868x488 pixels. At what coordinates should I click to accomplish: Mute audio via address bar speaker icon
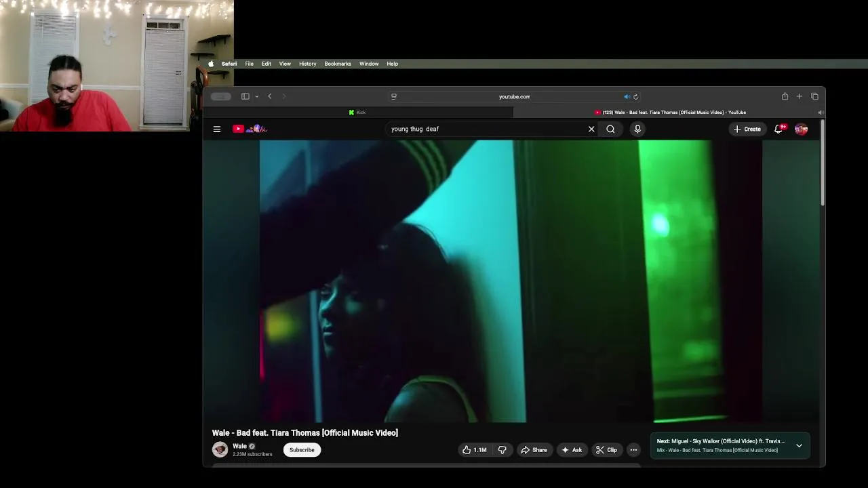627,96
